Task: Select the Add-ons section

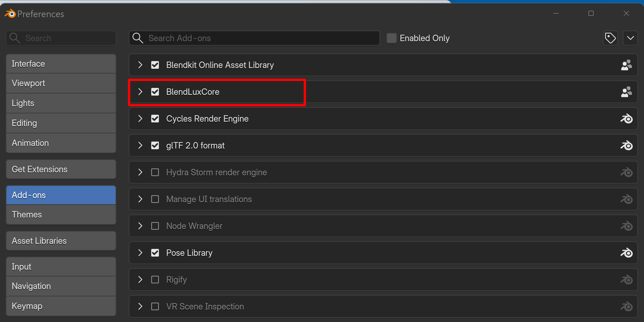Action: (x=61, y=195)
